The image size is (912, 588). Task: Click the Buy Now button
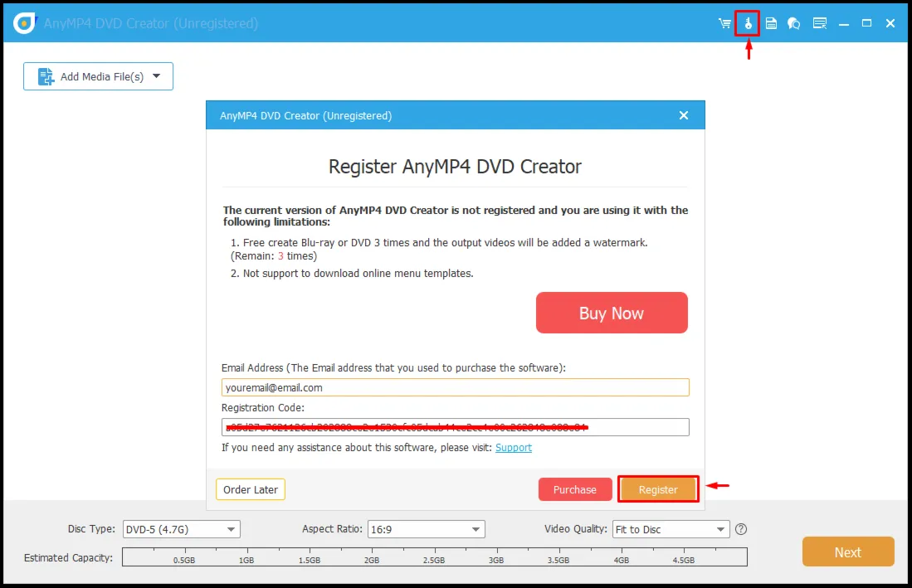(612, 313)
